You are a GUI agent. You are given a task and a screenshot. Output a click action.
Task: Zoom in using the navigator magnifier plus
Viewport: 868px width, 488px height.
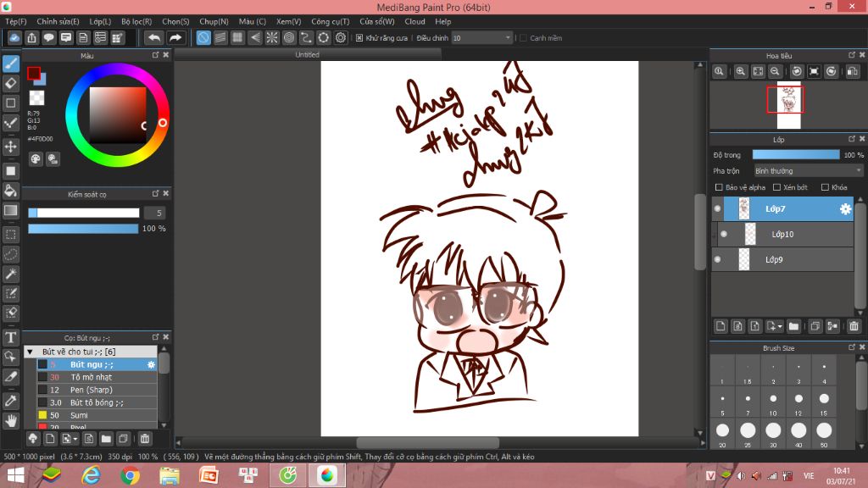pos(740,71)
